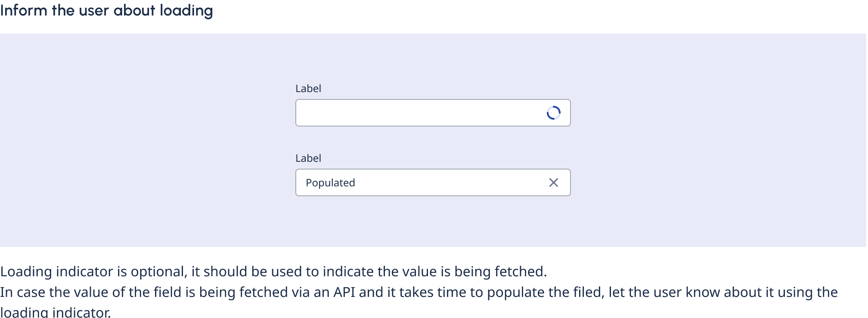This screenshot has width=868, height=318.
Task: Click the heading Inform the user about loading
Action: click(106, 11)
